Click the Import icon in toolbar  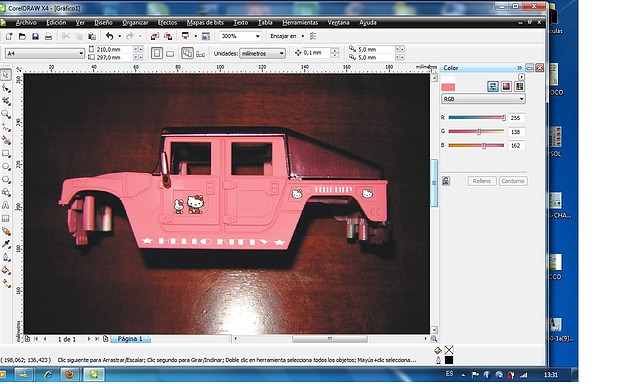(x=155, y=36)
